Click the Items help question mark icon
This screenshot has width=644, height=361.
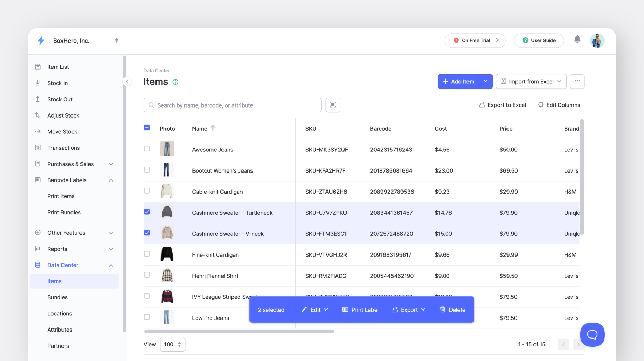pyautogui.click(x=176, y=82)
